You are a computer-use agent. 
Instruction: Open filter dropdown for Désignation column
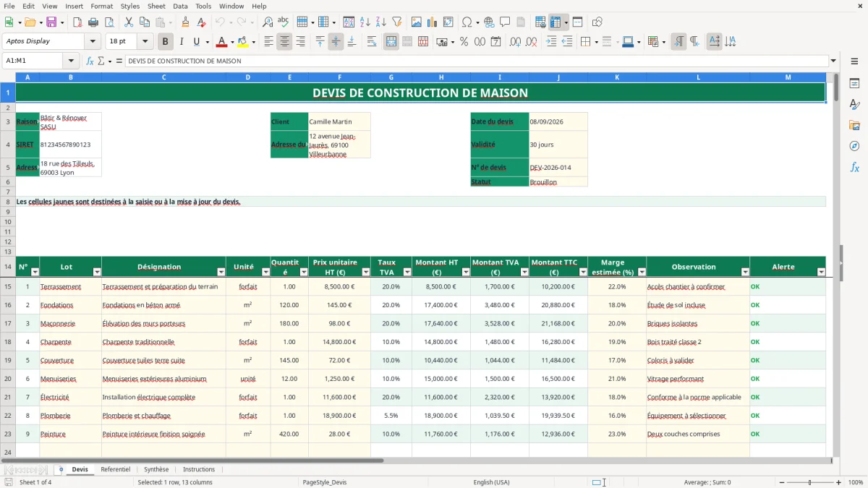(221, 272)
